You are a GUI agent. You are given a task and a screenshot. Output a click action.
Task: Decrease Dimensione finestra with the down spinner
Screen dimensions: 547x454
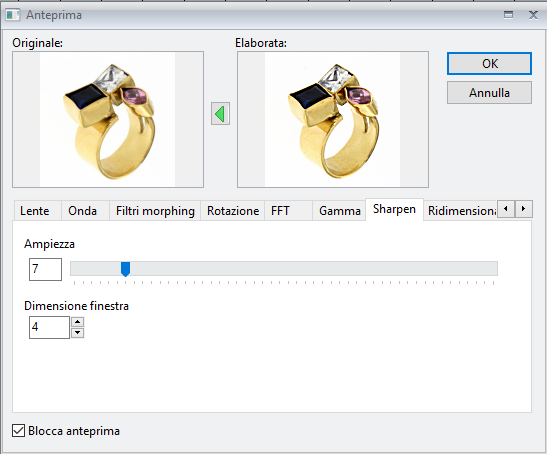pyautogui.click(x=77, y=333)
